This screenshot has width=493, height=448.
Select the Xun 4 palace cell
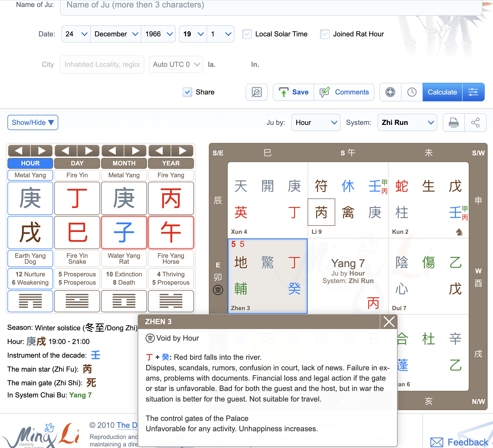[x=268, y=200]
